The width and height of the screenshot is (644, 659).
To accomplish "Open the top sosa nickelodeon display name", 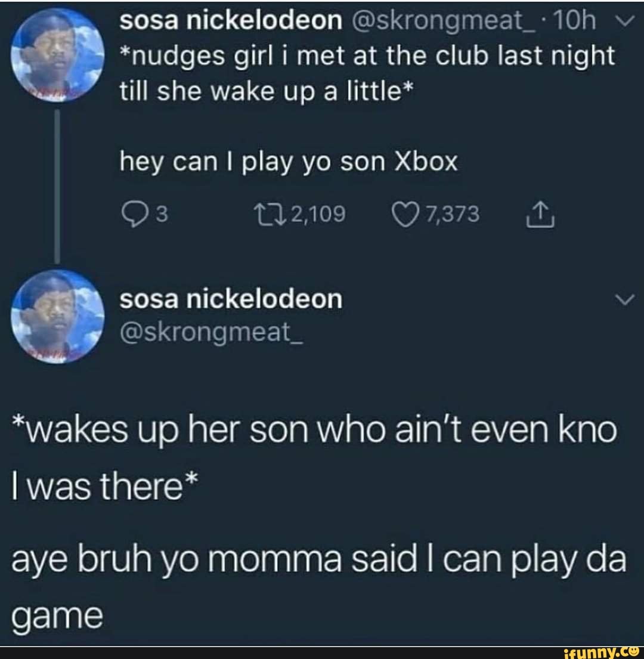I will [x=231, y=20].
